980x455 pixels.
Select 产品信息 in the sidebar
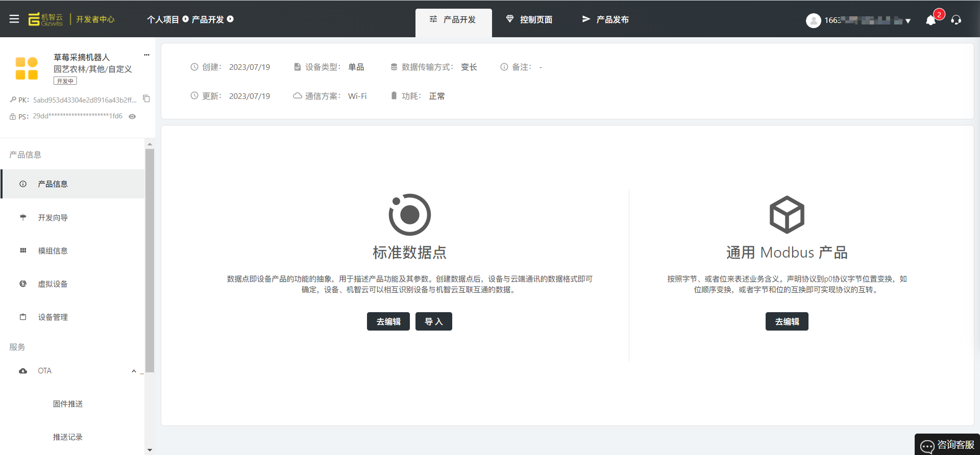pyautogui.click(x=73, y=184)
